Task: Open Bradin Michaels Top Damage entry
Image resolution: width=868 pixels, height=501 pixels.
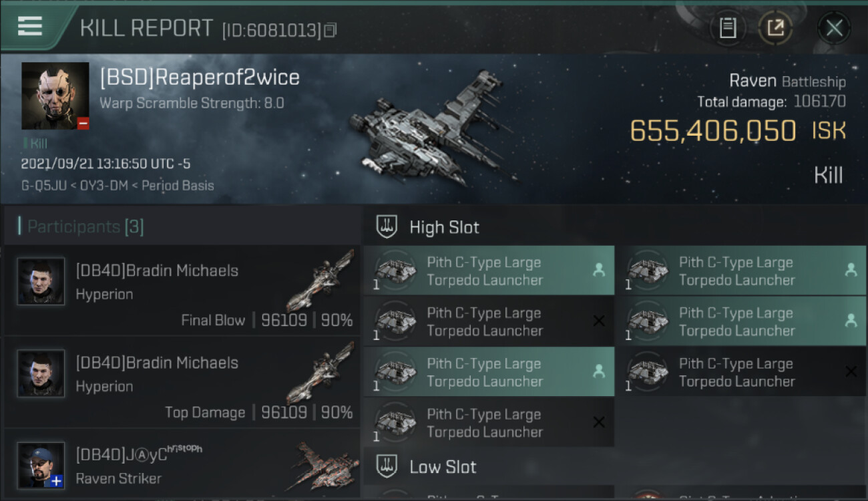Action: (x=182, y=382)
